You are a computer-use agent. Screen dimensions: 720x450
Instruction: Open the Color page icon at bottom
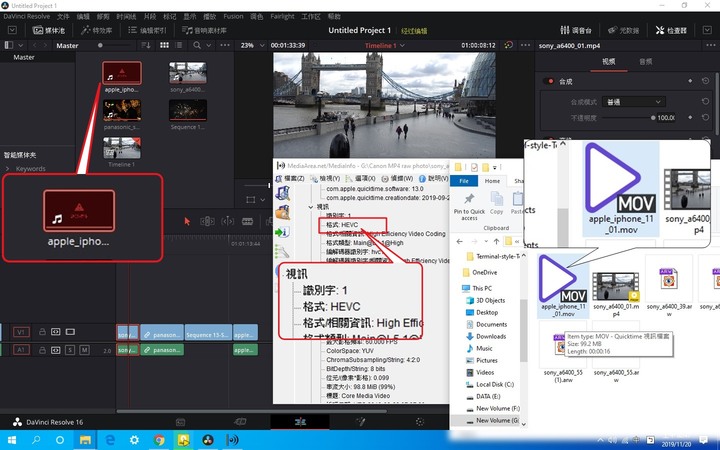[420, 422]
